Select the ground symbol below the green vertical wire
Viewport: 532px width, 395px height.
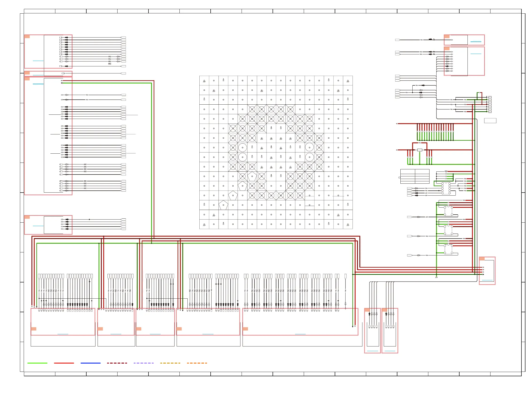[x=436, y=277]
